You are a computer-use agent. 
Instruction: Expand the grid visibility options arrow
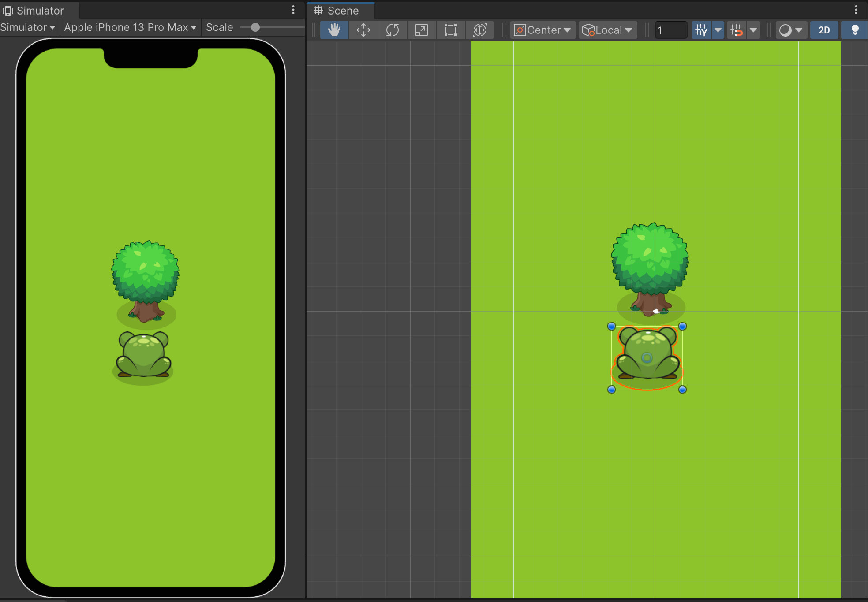[x=718, y=30]
